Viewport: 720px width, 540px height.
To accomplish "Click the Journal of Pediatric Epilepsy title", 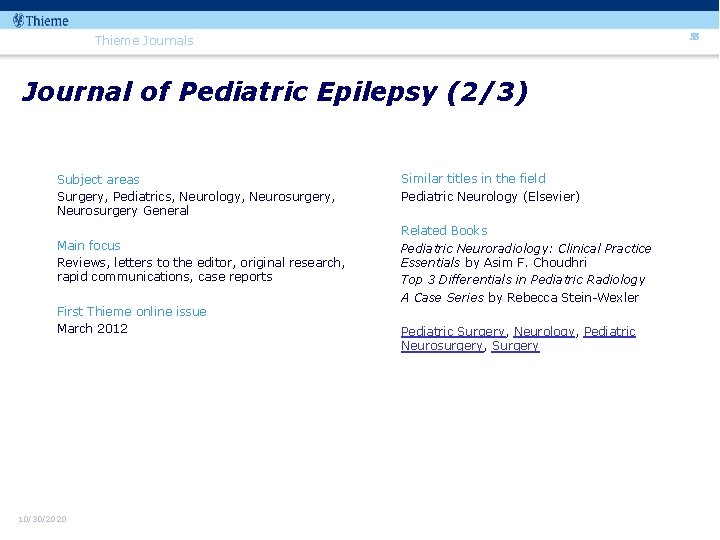I will 275,92.
